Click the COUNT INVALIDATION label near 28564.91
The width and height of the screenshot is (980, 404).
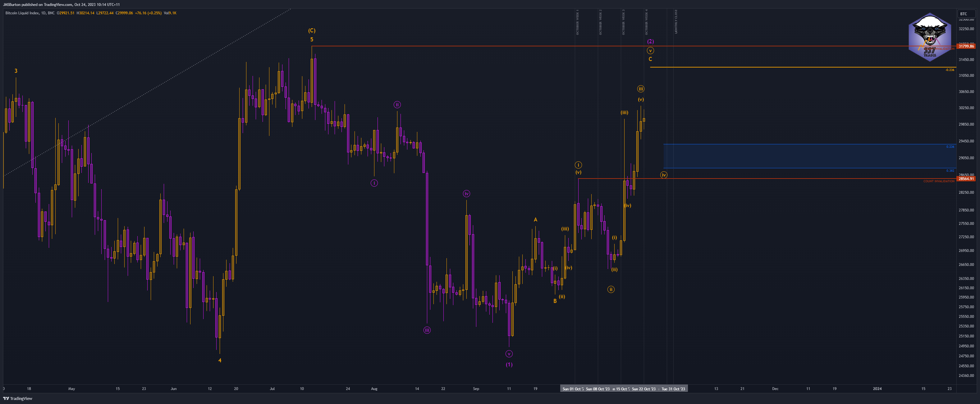click(939, 181)
